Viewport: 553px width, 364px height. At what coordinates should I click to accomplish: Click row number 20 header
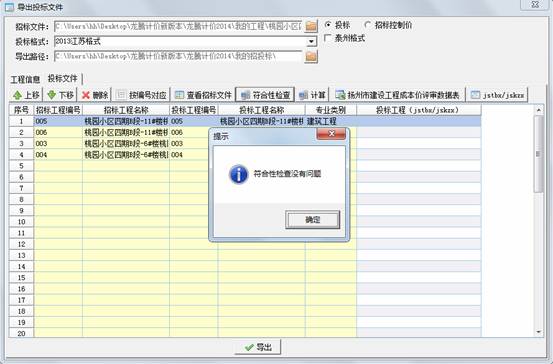[x=22, y=333]
